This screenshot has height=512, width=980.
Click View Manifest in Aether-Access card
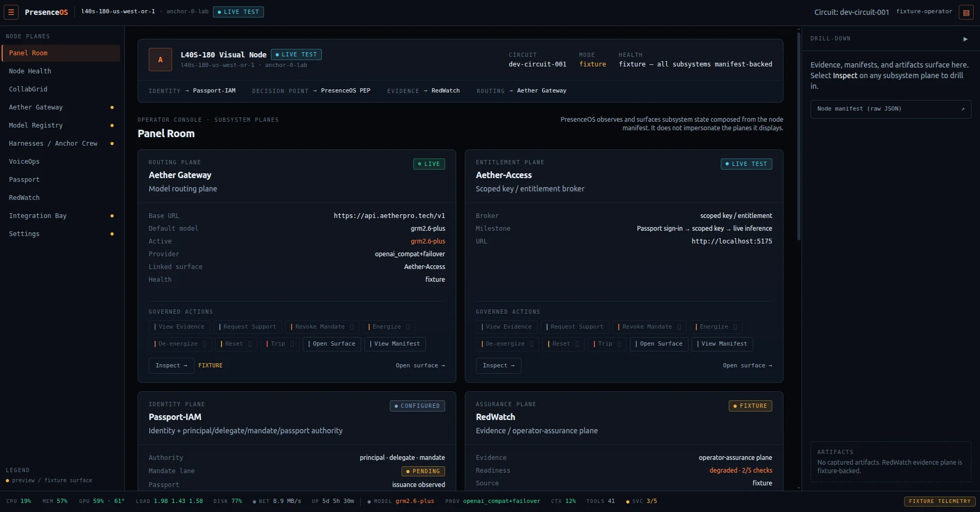[722, 344]
